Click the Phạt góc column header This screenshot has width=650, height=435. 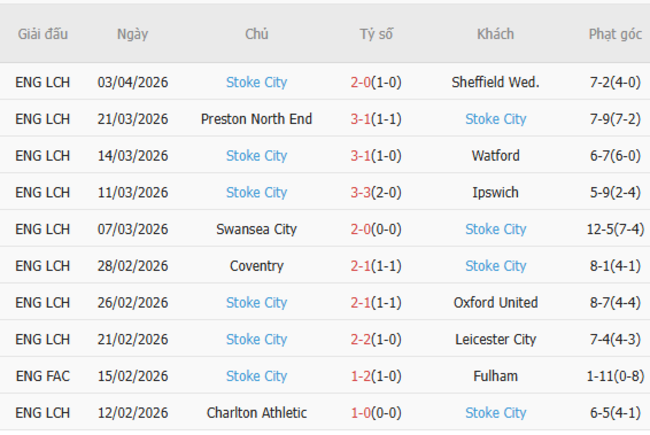pyautogui.click(x=615, y=34)
